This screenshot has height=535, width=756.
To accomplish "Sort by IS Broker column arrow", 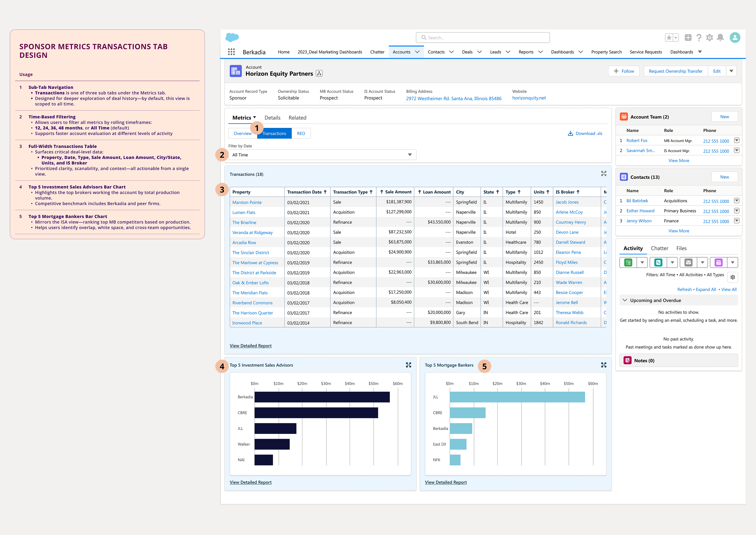I will [578, 192].
